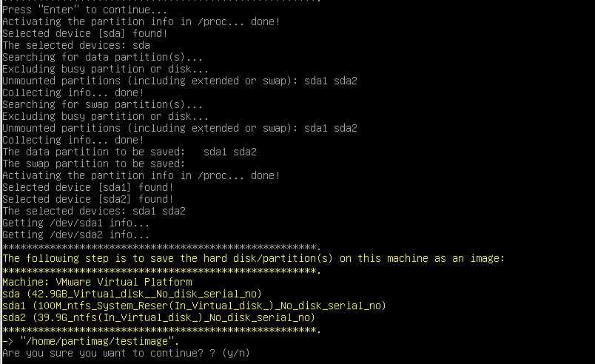This screenshot has width=595, height=364.
Task: Select the sda2 39.9G ntfs partition line
Action: (x=158, y=317)
